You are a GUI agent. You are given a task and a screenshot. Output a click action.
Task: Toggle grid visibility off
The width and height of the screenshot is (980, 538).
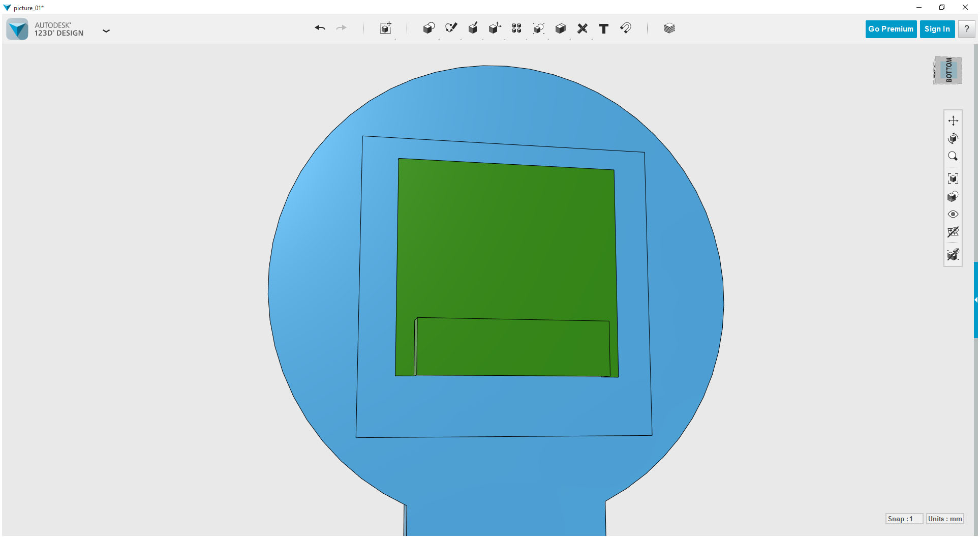[x=953, y=232]
